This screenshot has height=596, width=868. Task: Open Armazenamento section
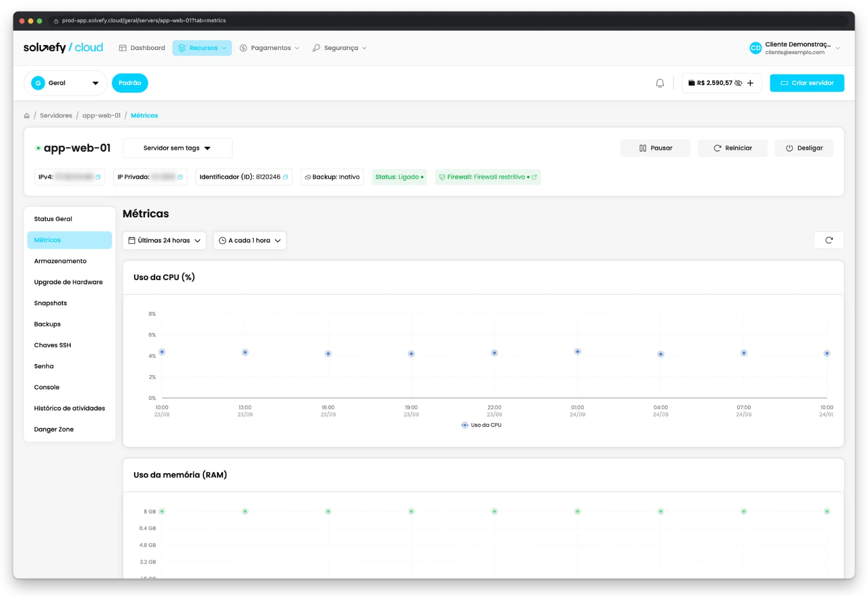coord(70,261)
